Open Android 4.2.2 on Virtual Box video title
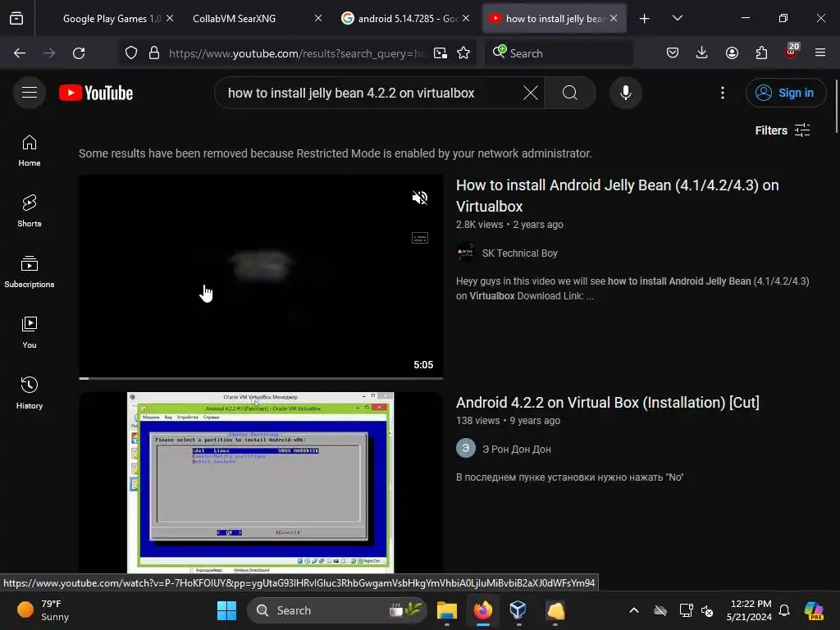 pyautogui.click(x=608, y=402)
